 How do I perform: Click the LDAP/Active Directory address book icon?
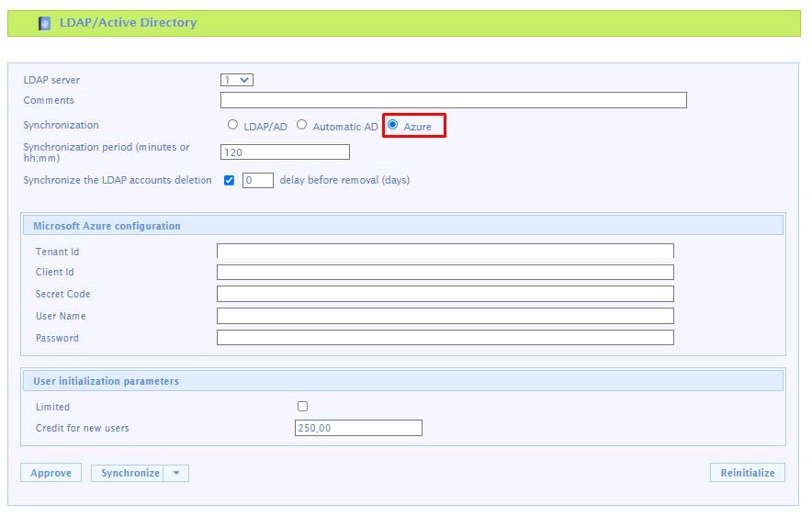44,23
